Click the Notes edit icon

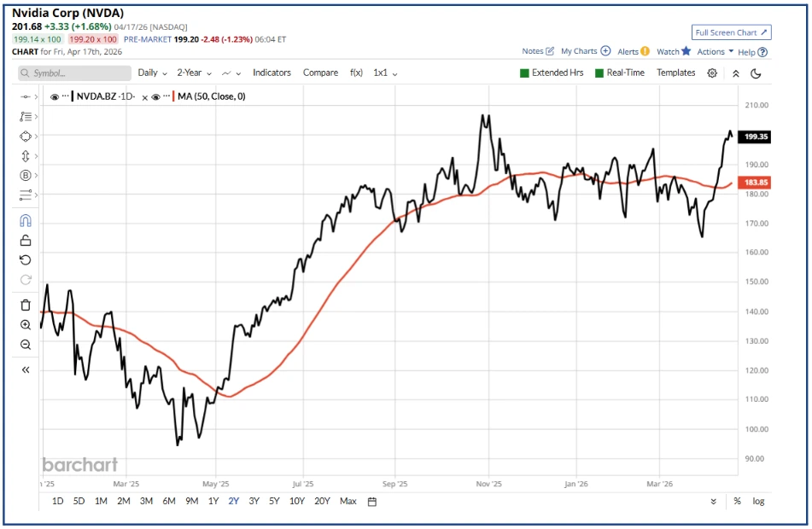[x=550, y=51]
